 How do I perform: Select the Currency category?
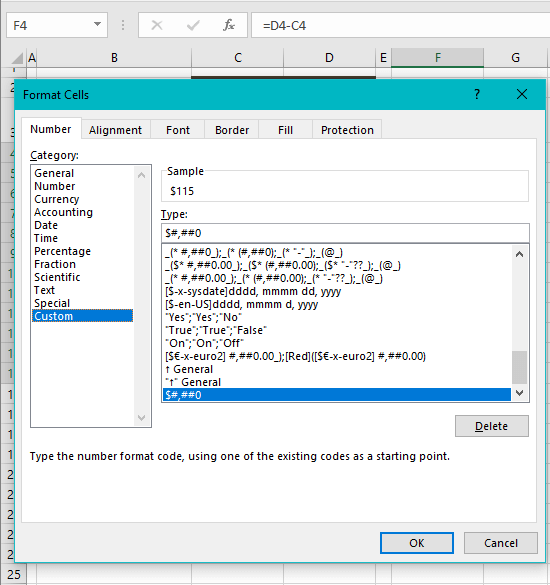82,199
